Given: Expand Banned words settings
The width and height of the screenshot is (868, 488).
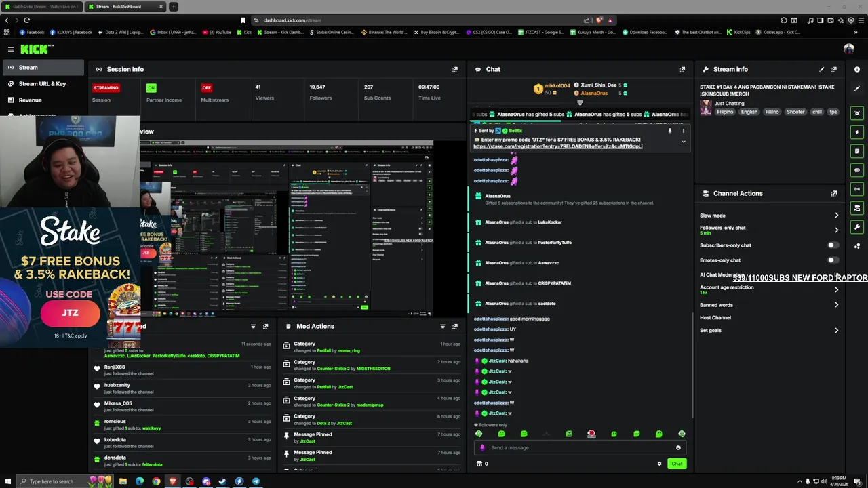Looking at the screenshot, I should pos(836,305).
